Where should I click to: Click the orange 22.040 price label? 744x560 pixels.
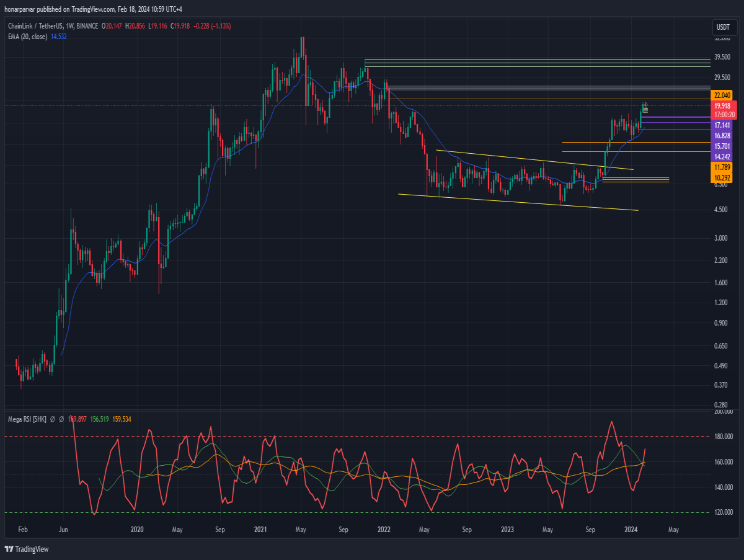click(x=723, y=95)
